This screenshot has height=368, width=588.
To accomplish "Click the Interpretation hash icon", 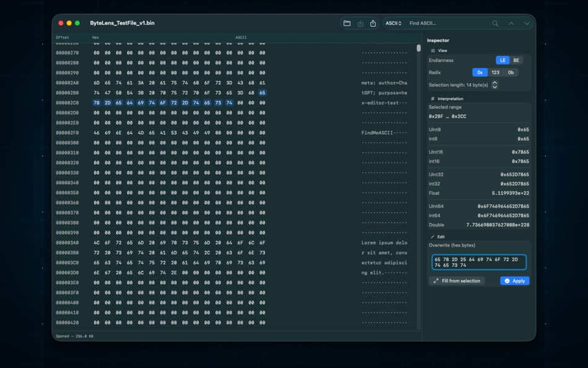I will click(x=432, y=99).
